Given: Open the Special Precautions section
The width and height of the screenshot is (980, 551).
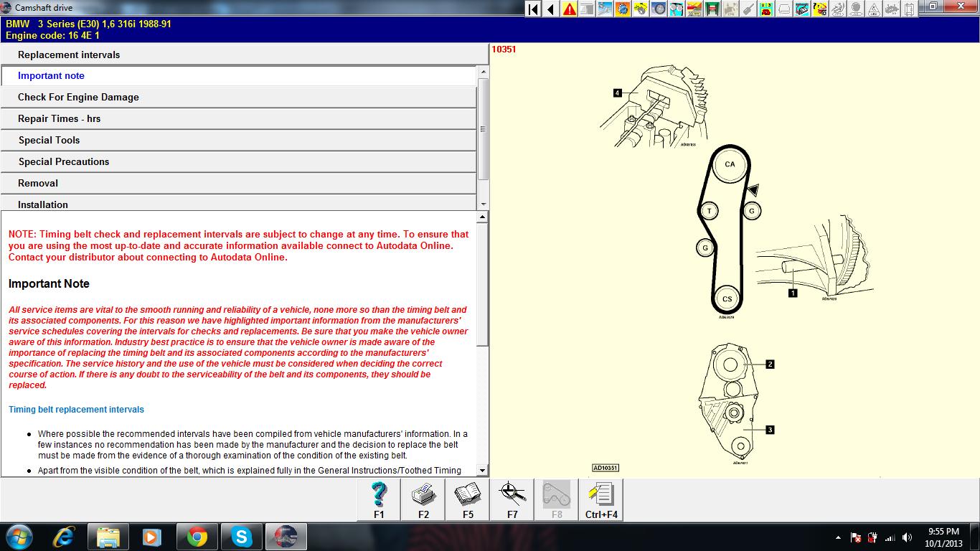Looking at the screenshot, I should coord(238,162).
